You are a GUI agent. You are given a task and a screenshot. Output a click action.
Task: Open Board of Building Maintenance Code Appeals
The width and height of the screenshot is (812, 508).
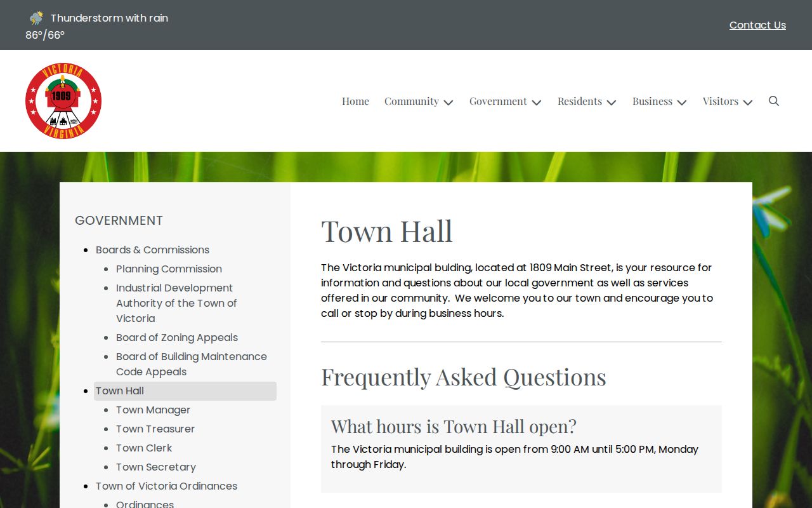coord(192,364)
